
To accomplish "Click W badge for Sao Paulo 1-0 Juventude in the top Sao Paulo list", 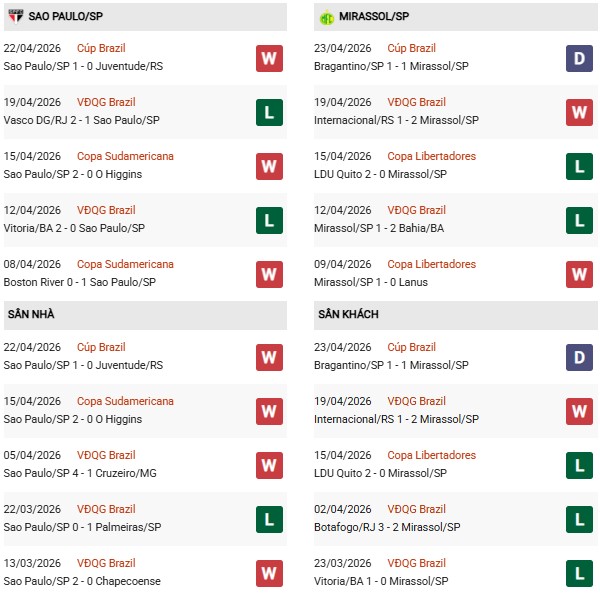I will 269,58.
